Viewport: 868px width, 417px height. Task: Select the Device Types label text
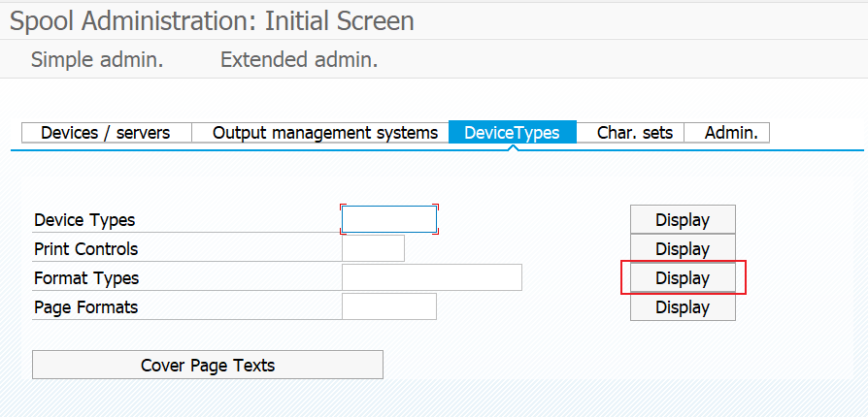(84, 220)
